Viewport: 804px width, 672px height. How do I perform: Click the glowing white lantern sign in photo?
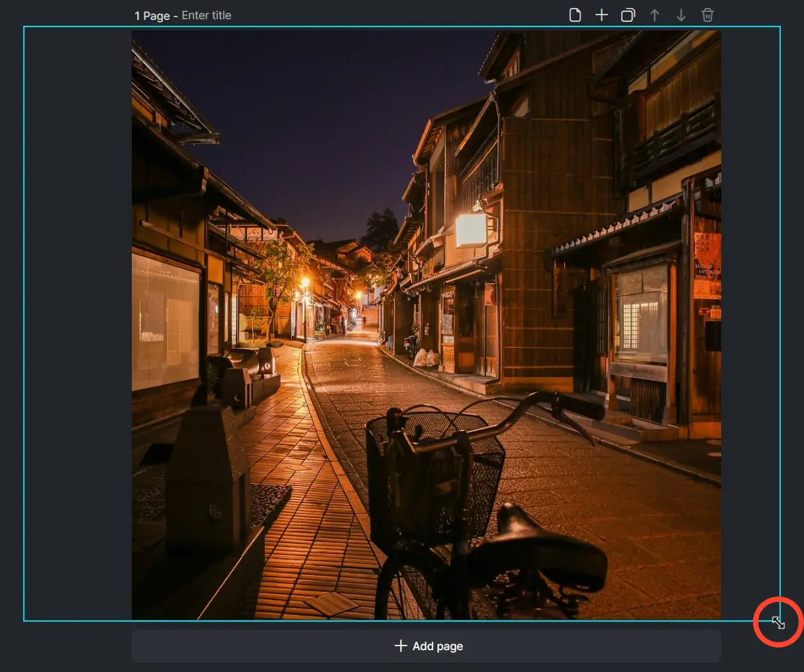pos(471,230)
